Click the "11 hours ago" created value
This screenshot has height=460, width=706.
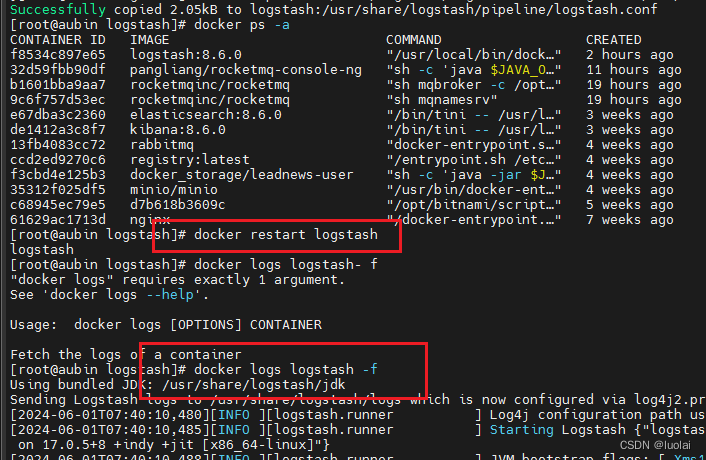click(634, 70)
